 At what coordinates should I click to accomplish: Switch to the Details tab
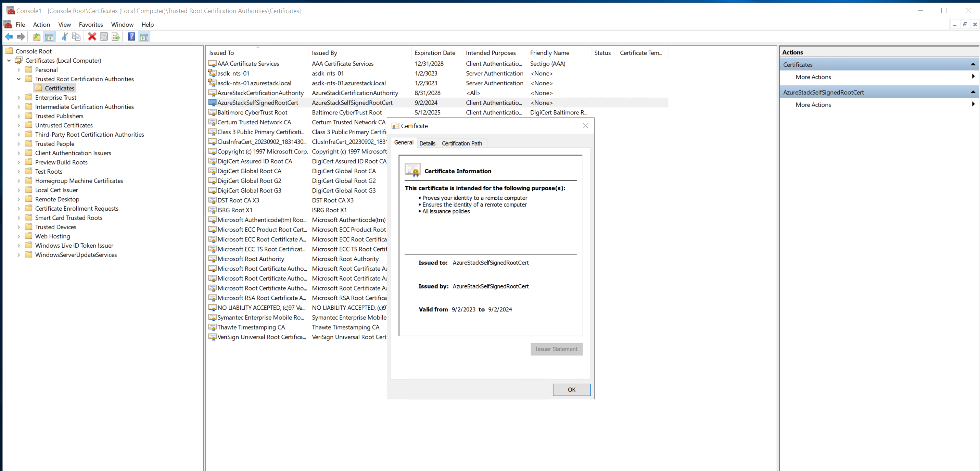[427, 144]
